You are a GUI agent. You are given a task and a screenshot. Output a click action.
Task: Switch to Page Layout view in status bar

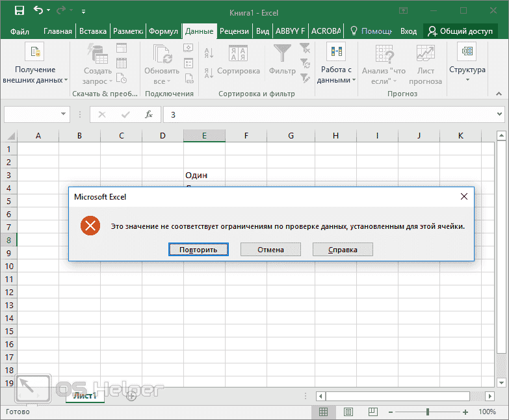(348, 412)
